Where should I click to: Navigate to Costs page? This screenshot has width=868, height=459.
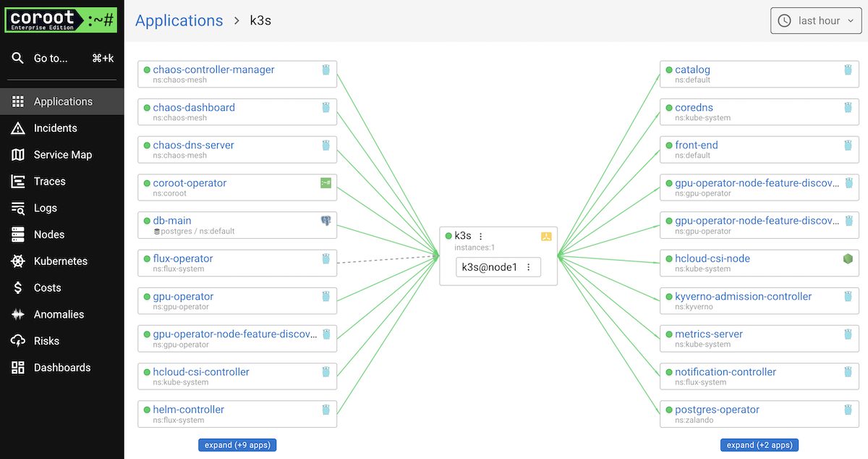point(47,288)
